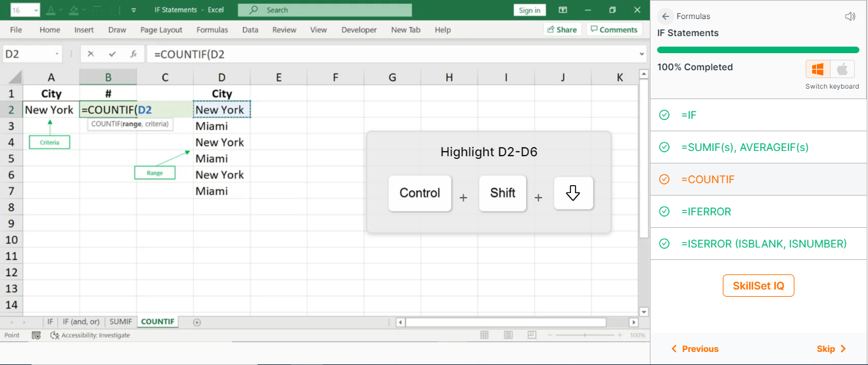Screen dimensions: 868x365
Task: Click the Search box in the title bar
Action: (x=325, y=10)
